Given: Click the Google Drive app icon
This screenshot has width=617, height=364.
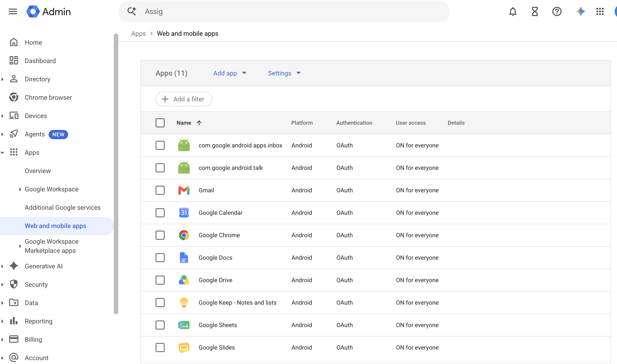Looking at the screenshot, I should coord(184,280).
